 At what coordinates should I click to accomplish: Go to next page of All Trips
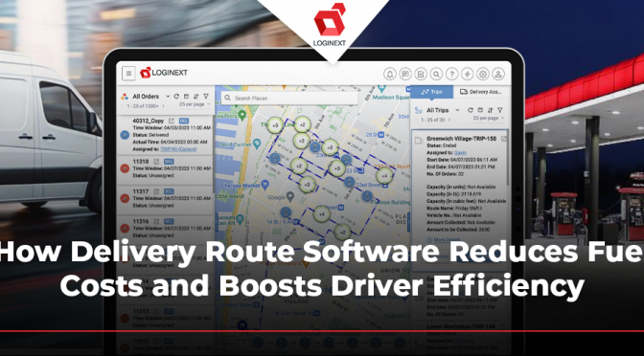coord(449,120)
